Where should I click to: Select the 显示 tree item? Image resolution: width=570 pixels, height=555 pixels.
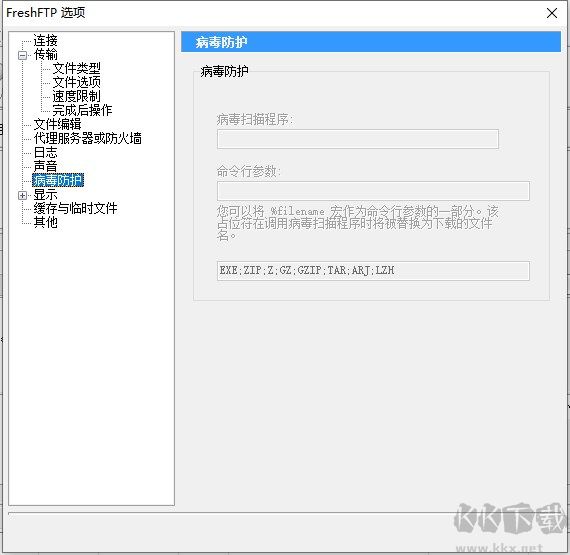(45, 194)
